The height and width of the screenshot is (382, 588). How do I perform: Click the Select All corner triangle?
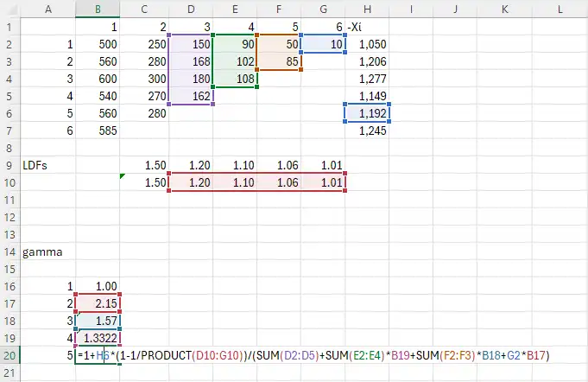[x=9, y=9]
